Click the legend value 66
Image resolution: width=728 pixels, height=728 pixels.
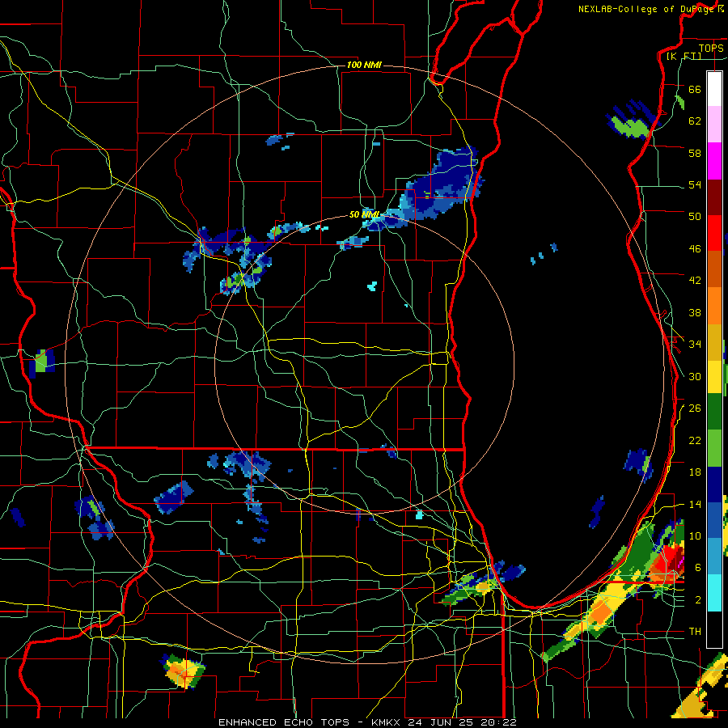[695, 89]
